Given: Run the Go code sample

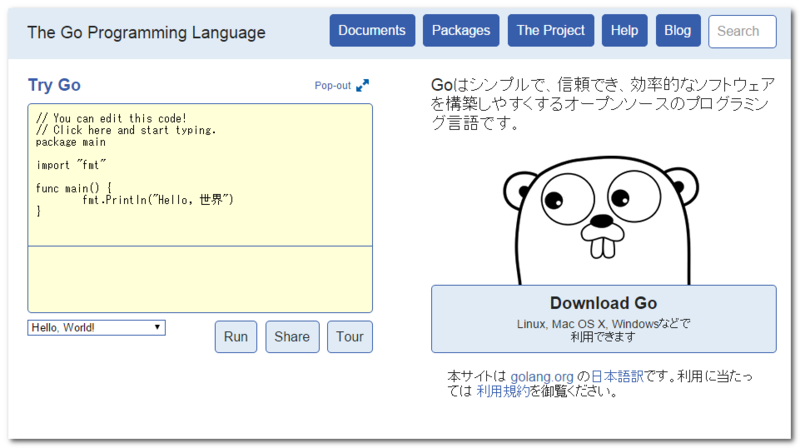Looking at the screenshot, I should (236, 337).
